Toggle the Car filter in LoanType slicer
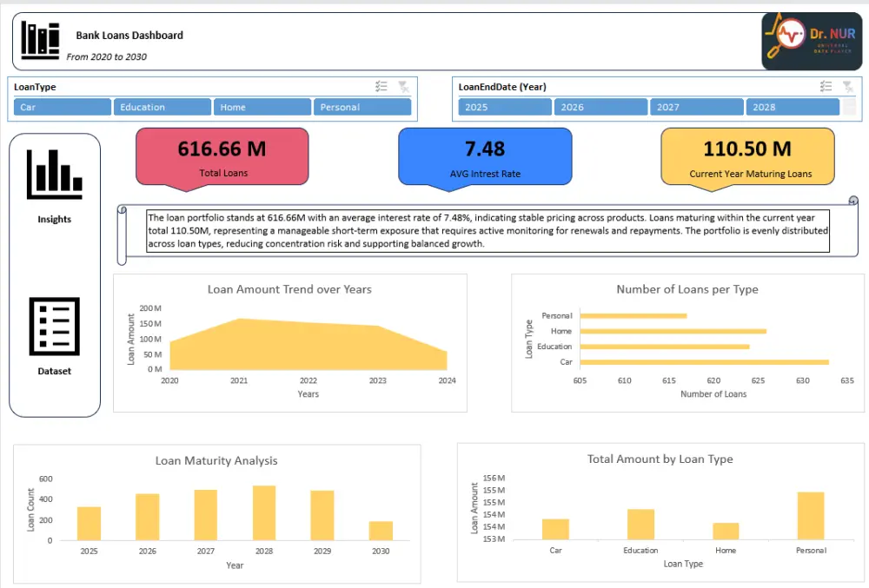Viewport: 869px width, 588px height. pos(61,106)
